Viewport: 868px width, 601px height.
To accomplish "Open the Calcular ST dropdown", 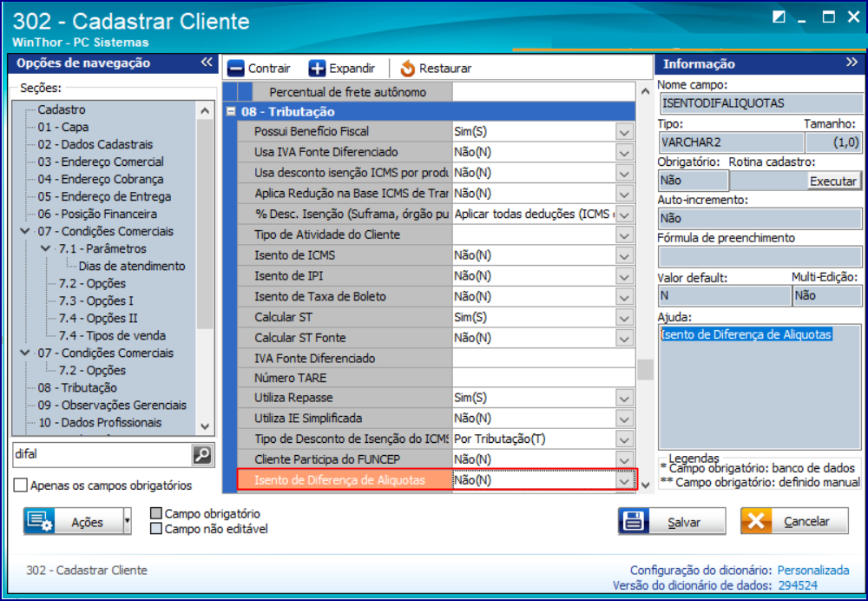I will pyautogui.click(x=624, y=317).
